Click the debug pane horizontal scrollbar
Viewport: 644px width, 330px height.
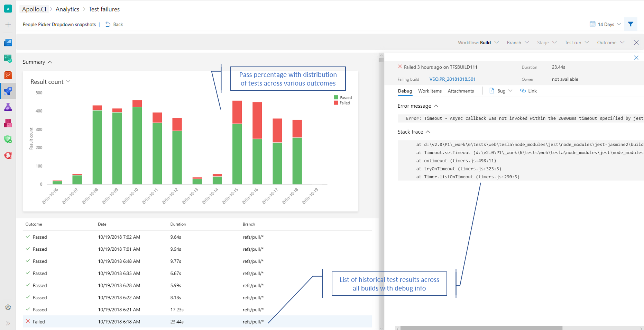[481, 328]
